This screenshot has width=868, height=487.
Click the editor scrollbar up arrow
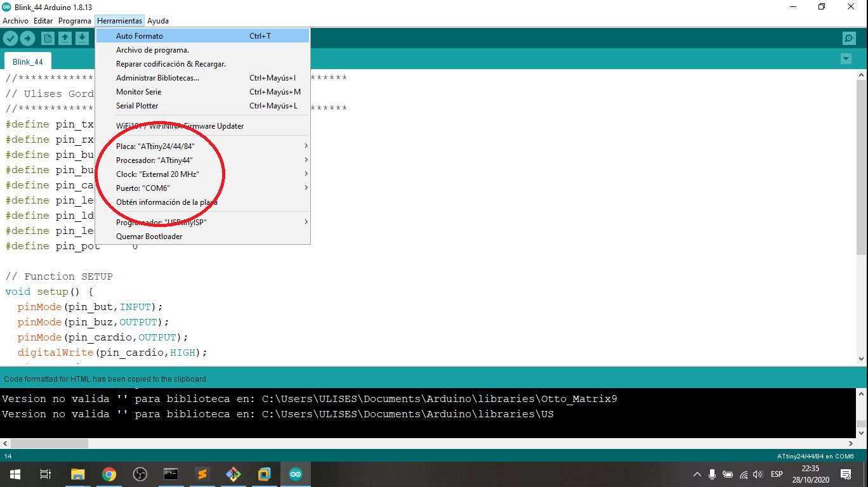862,75
